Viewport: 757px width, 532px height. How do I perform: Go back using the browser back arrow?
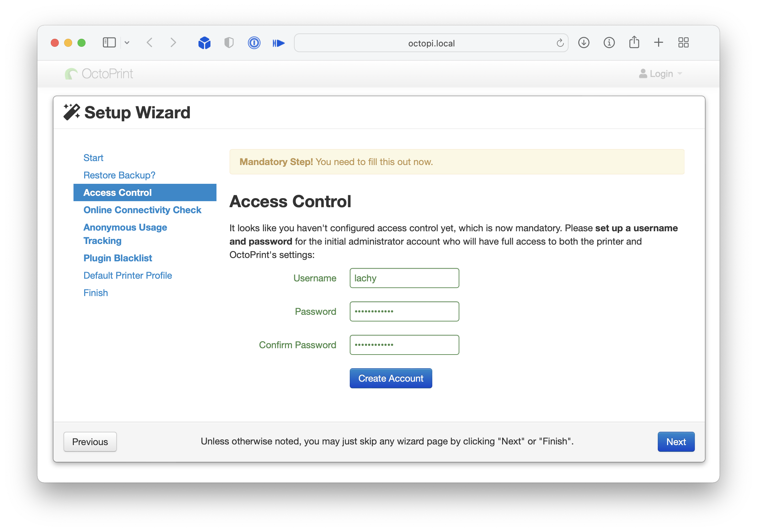click(150, 43)
